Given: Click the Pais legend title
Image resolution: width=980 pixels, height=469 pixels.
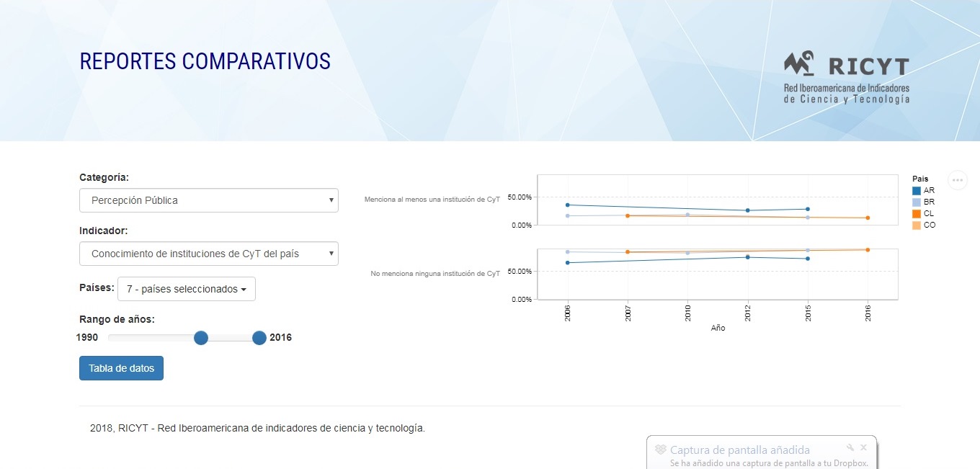Looking at the screenshot, I should (920, 179).
